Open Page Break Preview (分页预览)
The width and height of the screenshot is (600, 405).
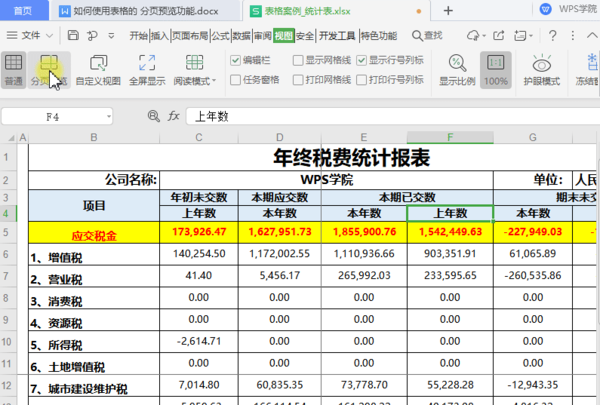[x=49, y=70]
